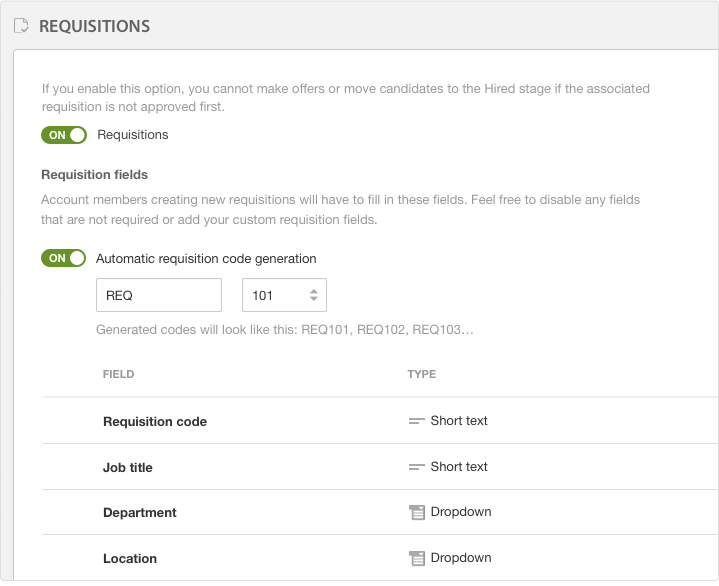Screen dimensions: 719x586
Task: Click the REQ prefix input field
Action: 159,295
